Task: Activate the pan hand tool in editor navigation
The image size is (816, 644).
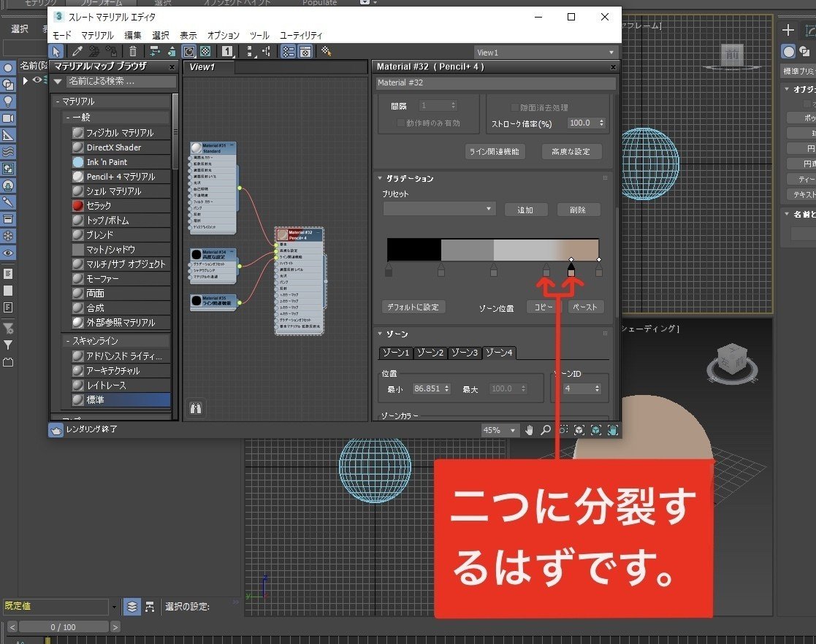Action: [x=529, y=430]
